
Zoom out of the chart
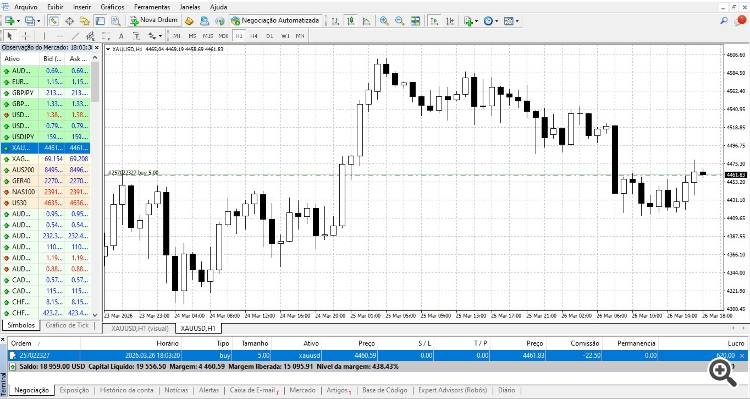pos(399,21)
